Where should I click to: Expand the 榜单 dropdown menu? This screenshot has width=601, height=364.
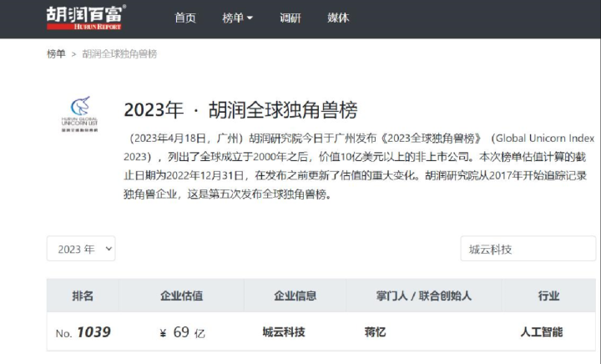coord(237,18)
